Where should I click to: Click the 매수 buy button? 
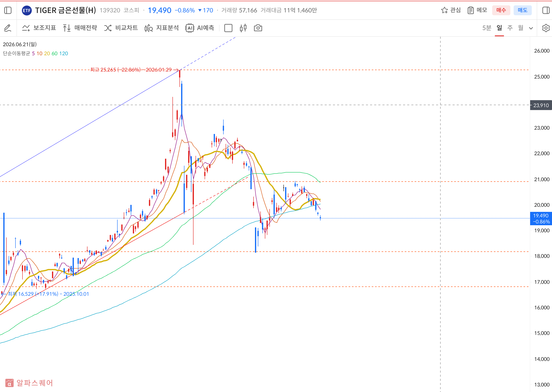(x=501, y=10)
